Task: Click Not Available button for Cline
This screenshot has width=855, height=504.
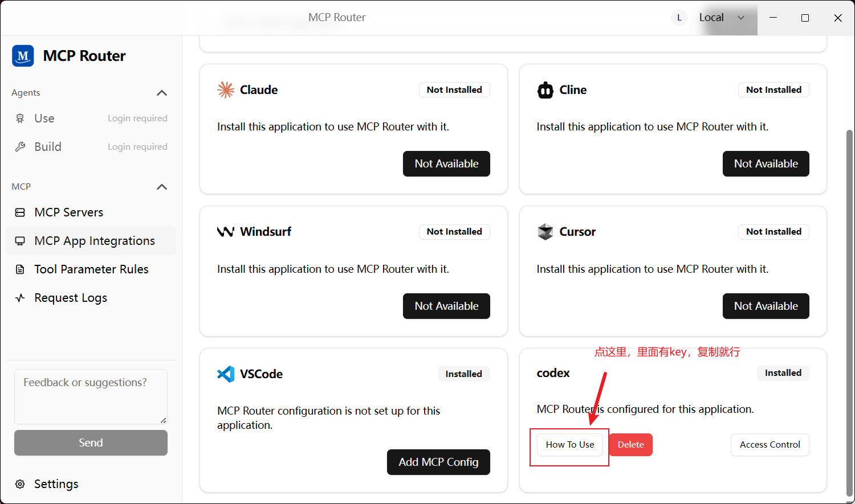Action: point(766,163)
